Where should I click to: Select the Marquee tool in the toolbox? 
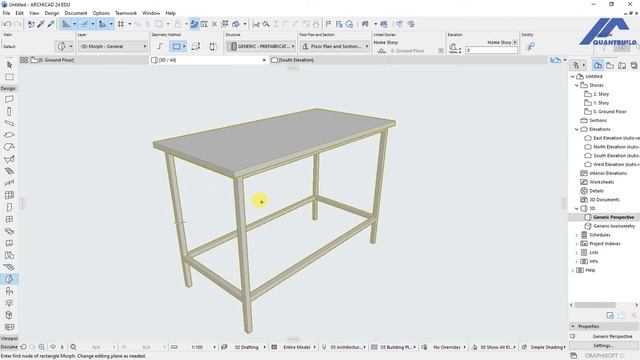pos(9,77)
